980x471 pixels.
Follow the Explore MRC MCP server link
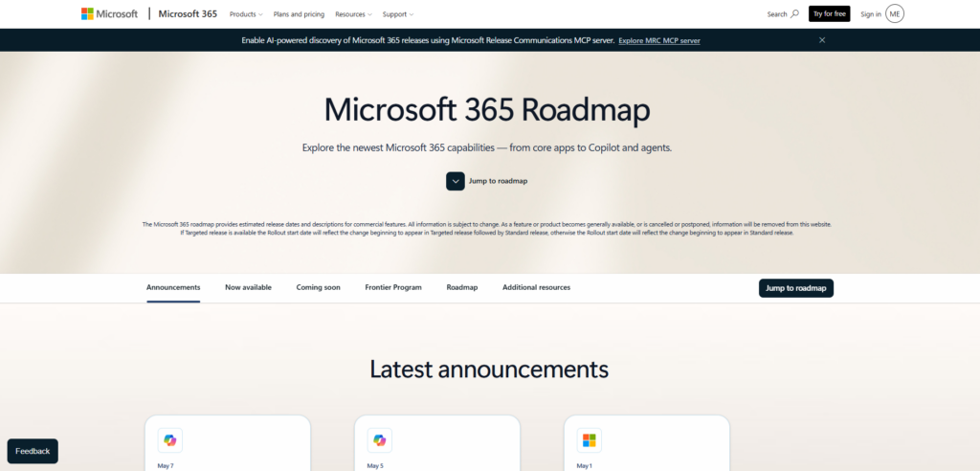659,40
